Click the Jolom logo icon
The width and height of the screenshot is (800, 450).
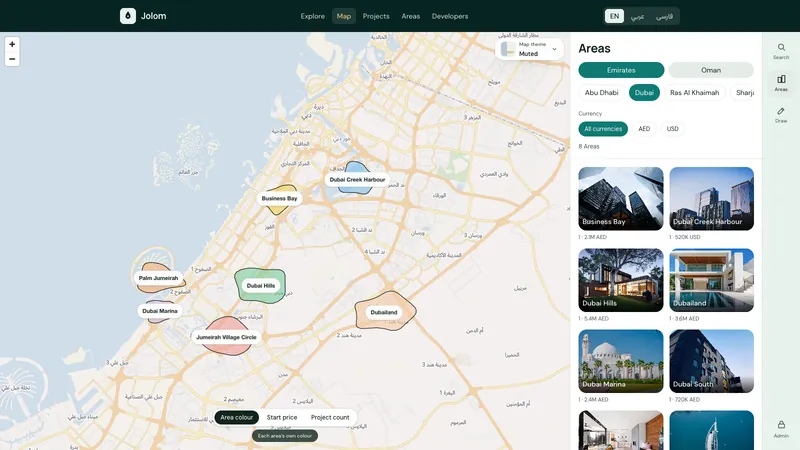click(x=128, y=16)
